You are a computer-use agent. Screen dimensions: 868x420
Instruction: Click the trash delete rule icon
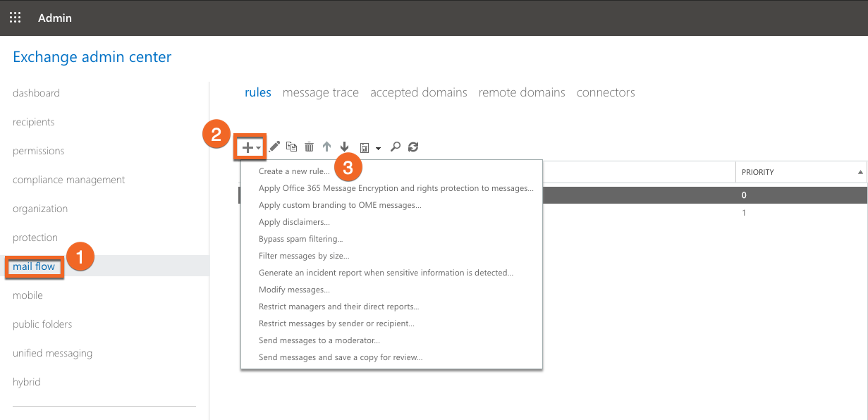click(309, 147)
